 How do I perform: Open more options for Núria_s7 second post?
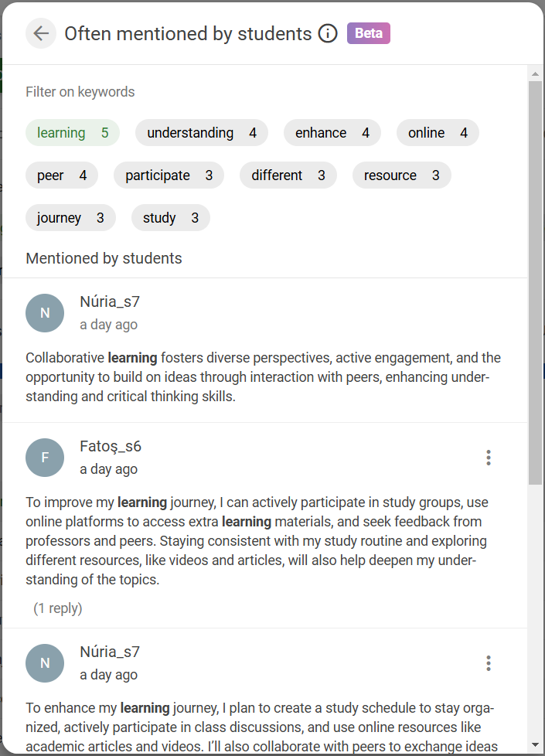click(x=489, y=663)
